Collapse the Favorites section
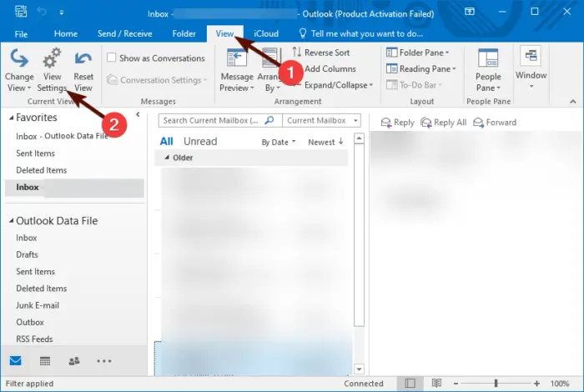 [11, 118]
